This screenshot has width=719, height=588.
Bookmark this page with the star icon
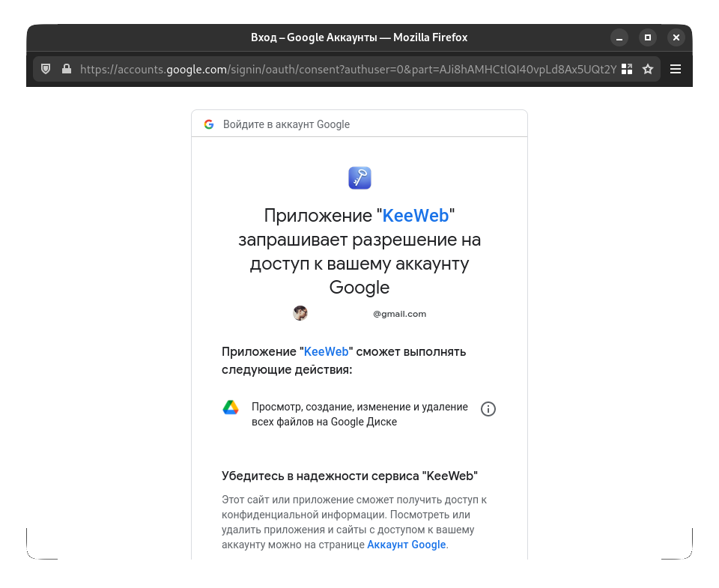pos(647,69)
